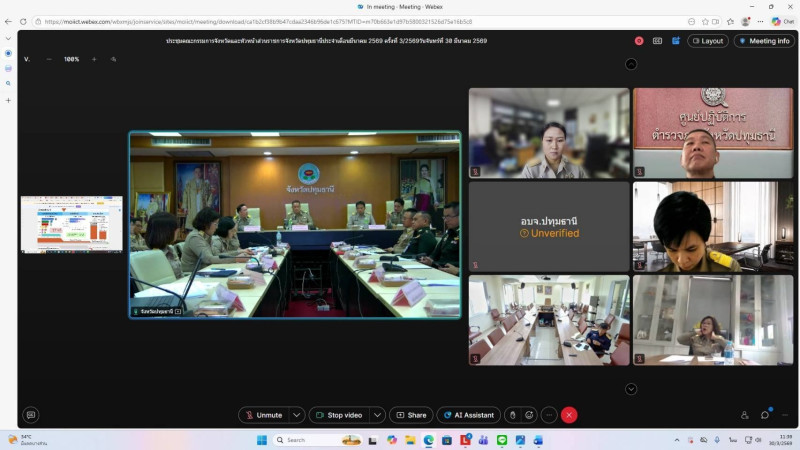Open the Meeting info button
Image resolution: width=800 pixels, height=450 pixels.
click(x=764, y=41)
